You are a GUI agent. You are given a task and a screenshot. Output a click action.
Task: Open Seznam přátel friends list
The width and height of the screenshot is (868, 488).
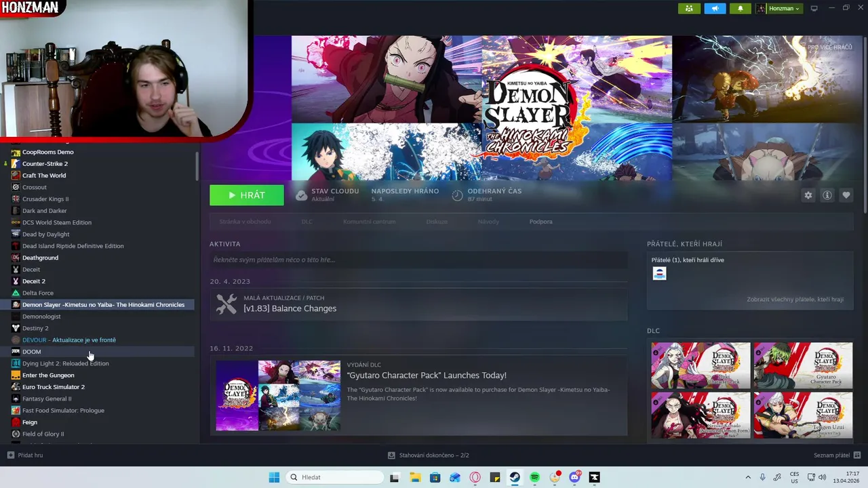837,455
